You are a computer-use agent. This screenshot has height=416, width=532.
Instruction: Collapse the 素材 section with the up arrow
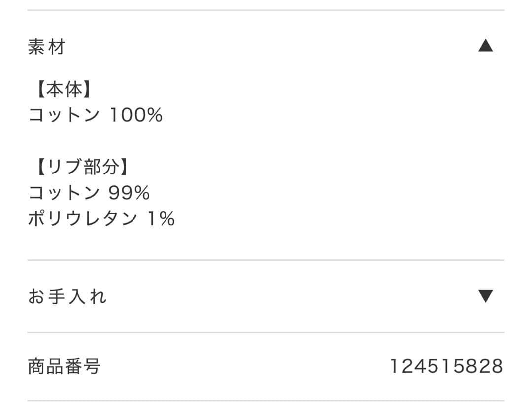click(x=485, y=46)
